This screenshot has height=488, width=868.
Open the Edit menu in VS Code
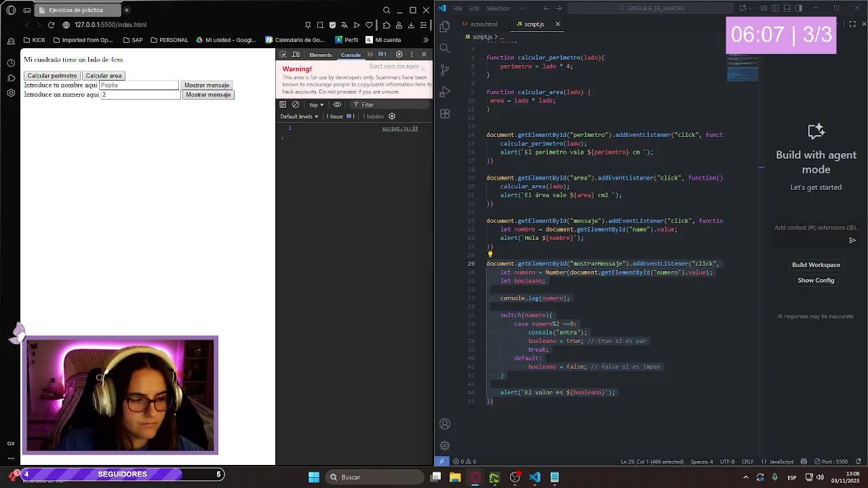(x=474, y=8)
